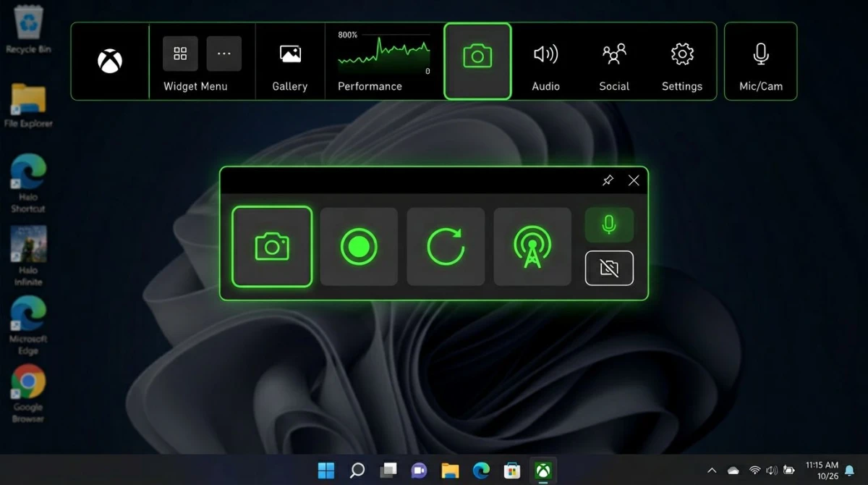Close the Capture widget
This screenshot has height=485, width=868.
(x=634, y=180)
